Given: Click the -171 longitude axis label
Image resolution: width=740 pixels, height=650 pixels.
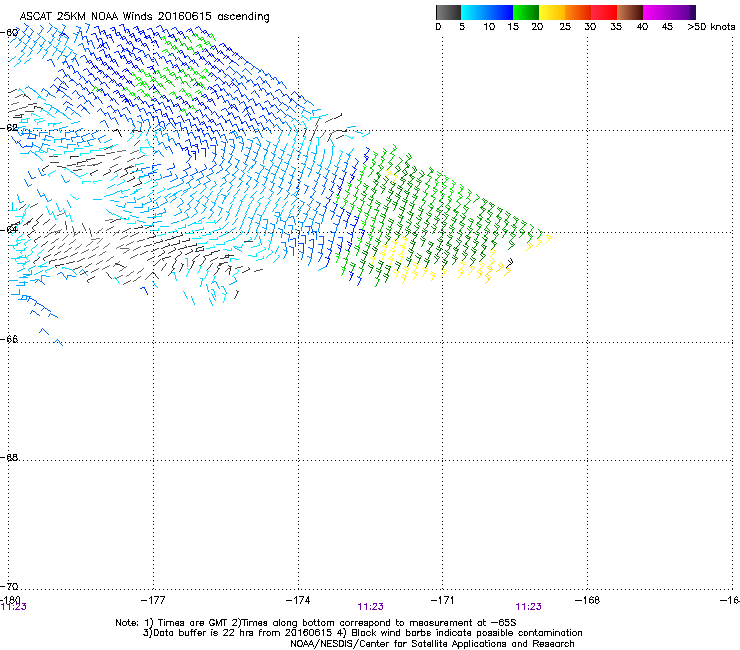Looking at the screenshot, I should [443, 600].
